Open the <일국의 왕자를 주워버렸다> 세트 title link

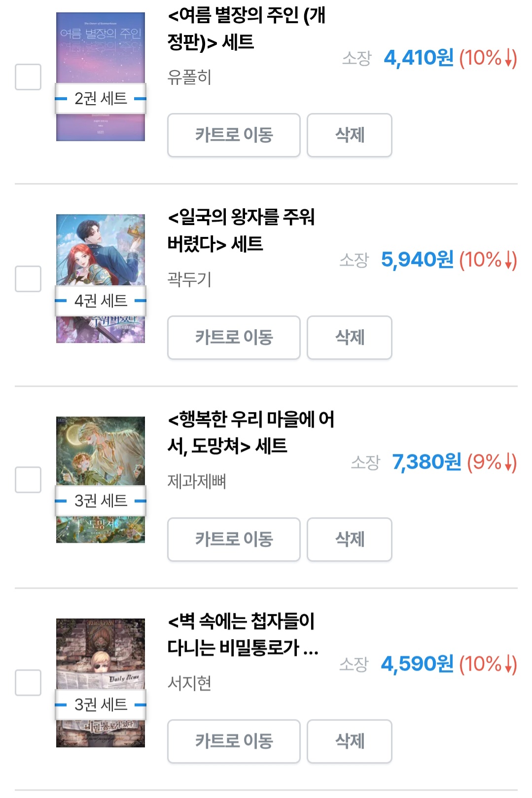tap(241, 230)
